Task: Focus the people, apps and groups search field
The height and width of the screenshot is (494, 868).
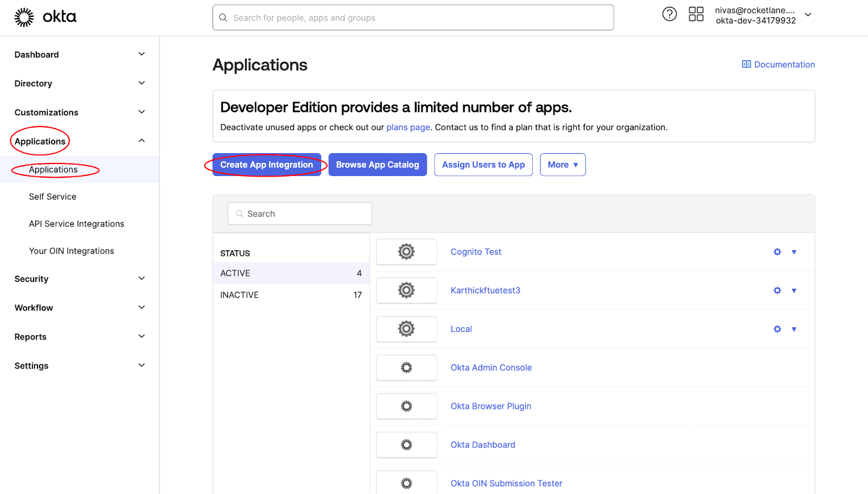Action: [x=413, y=18]
